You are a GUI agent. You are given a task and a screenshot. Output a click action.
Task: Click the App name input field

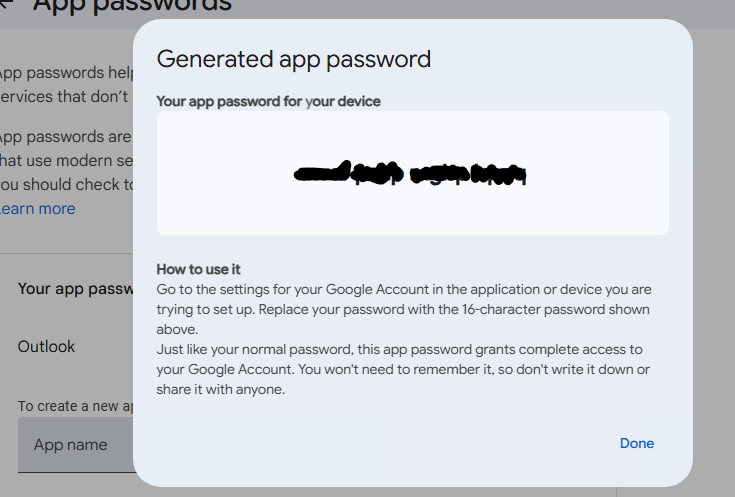coord(75,445)
